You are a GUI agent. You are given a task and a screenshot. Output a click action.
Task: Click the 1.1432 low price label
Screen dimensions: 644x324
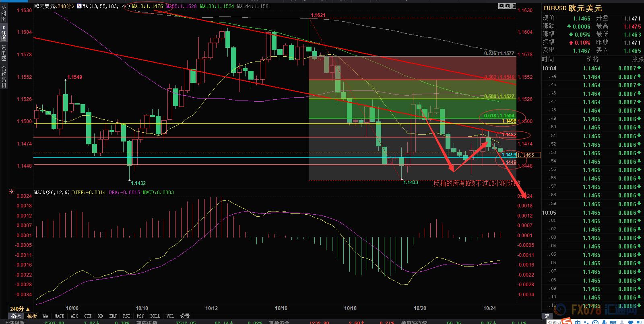[x=138, y=183]
